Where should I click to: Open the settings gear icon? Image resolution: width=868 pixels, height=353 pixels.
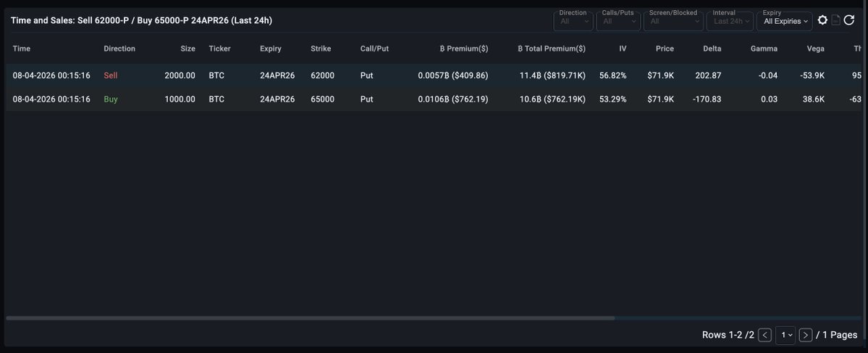tap(822, 20)
